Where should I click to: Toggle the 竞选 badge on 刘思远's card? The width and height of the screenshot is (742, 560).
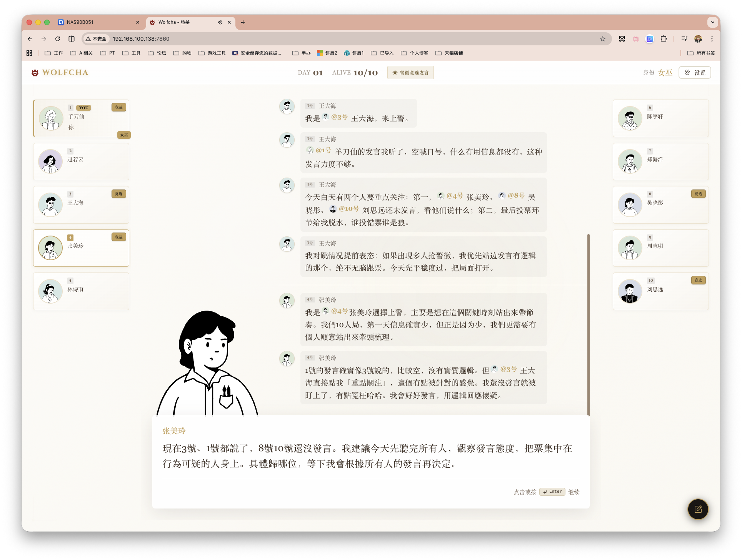(698, 280)
